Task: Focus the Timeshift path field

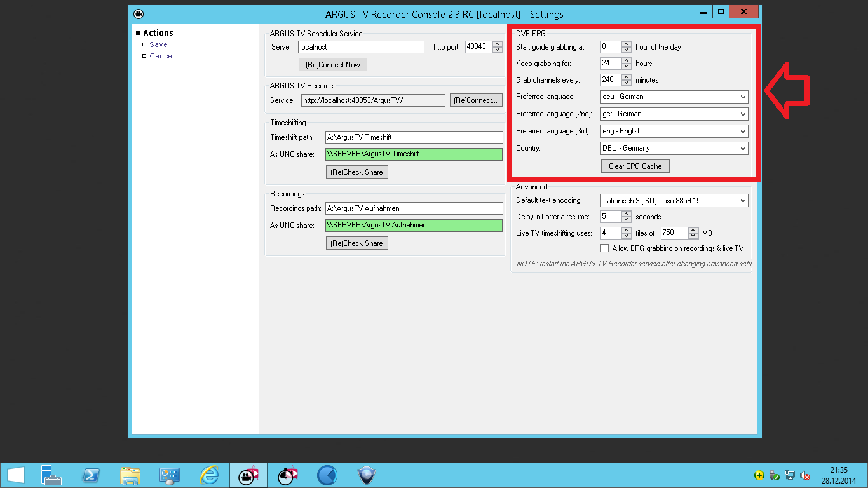Action: (x=414, y=137)
